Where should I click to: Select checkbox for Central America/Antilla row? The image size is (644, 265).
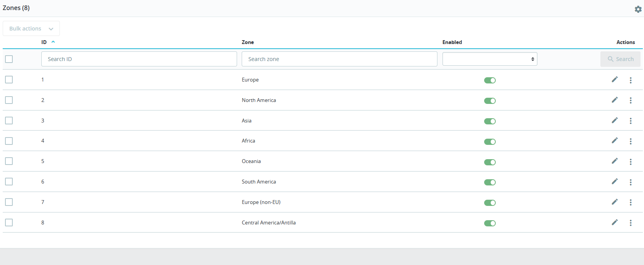point(9,223)
